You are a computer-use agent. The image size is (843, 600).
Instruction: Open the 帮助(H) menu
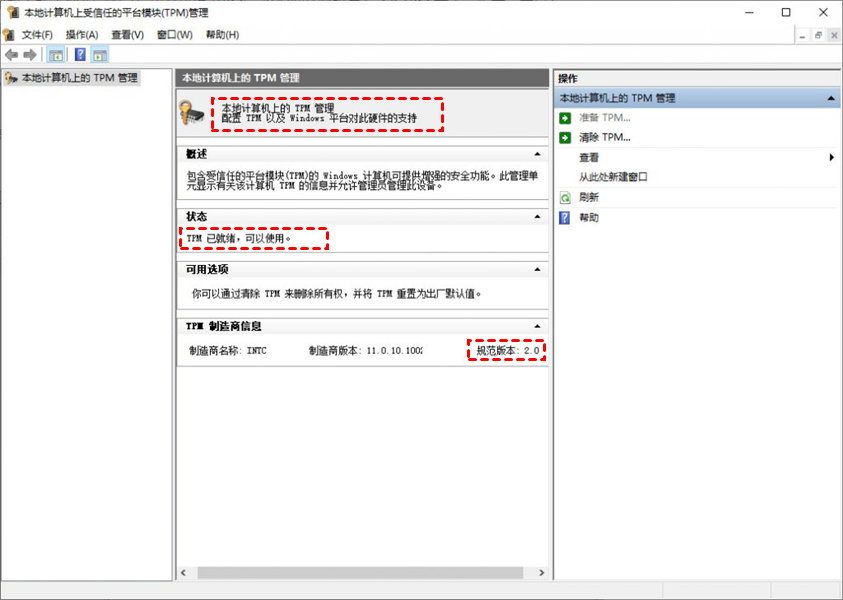coord(222,35)
